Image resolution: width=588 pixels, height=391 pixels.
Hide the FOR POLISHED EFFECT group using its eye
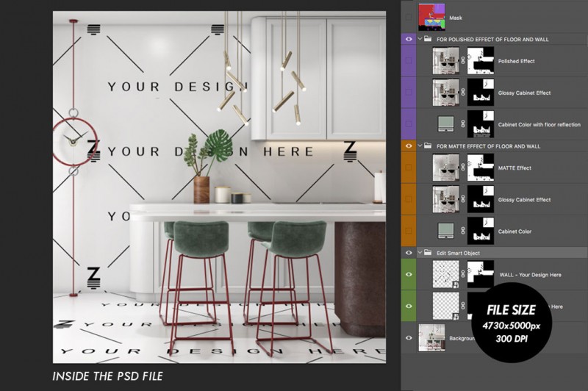coord(409,39)
